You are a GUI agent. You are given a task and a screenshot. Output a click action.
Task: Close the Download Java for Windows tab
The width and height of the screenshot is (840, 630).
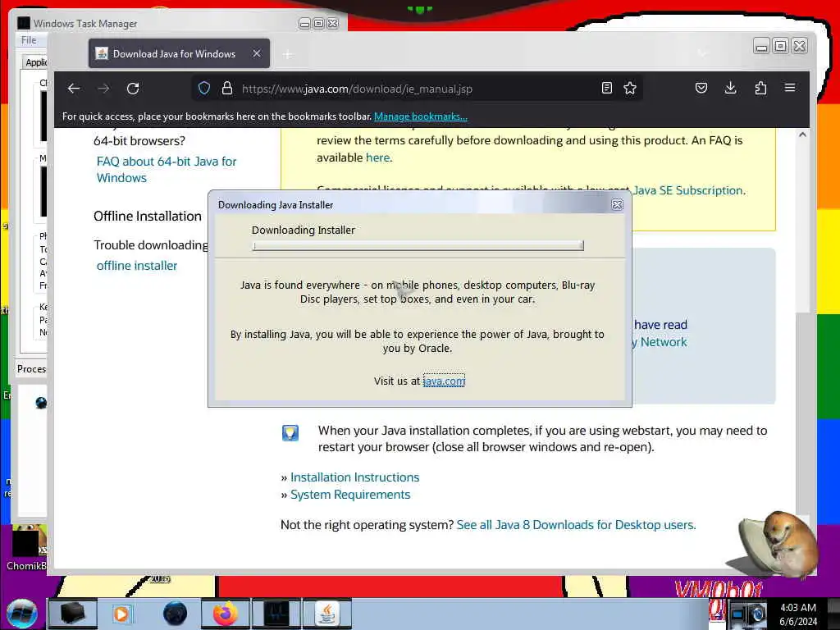(x=257, y=53)
